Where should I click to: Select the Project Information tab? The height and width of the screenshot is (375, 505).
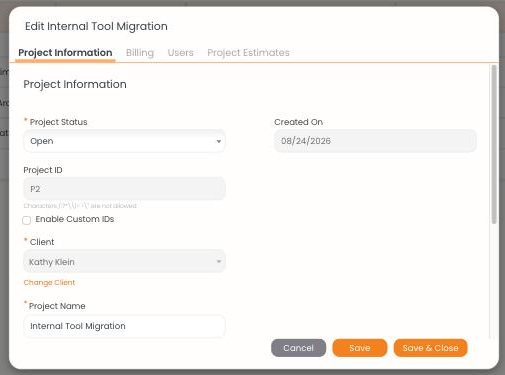pos(65,53)
